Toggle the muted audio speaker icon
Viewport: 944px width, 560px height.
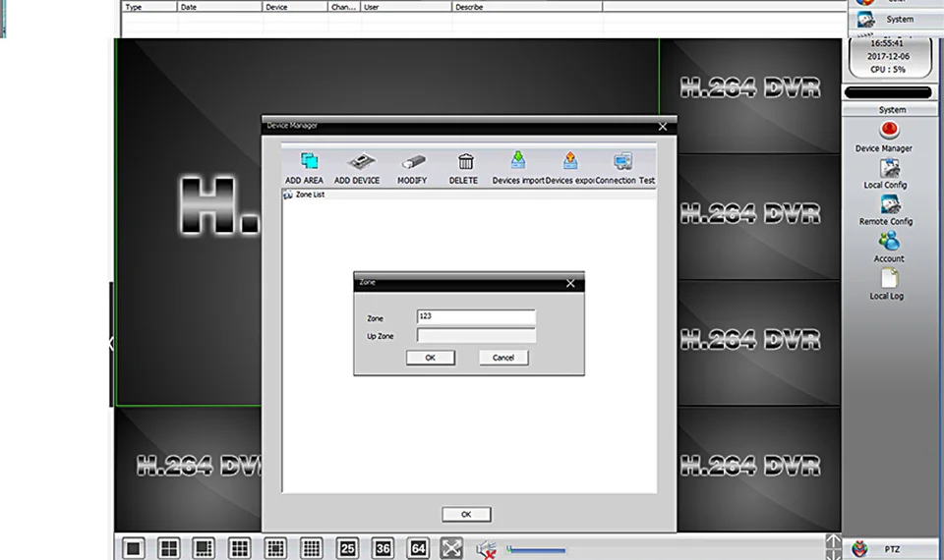(486, 550)
